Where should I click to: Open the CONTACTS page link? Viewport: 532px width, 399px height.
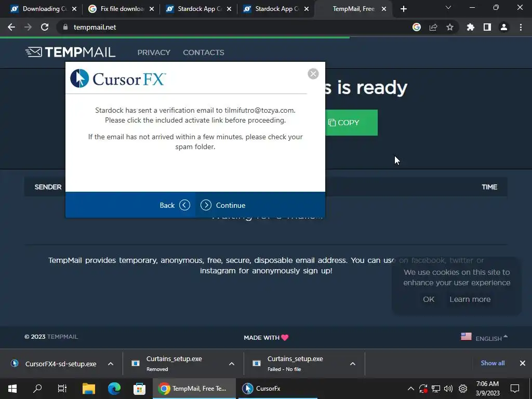coord(204,52)
